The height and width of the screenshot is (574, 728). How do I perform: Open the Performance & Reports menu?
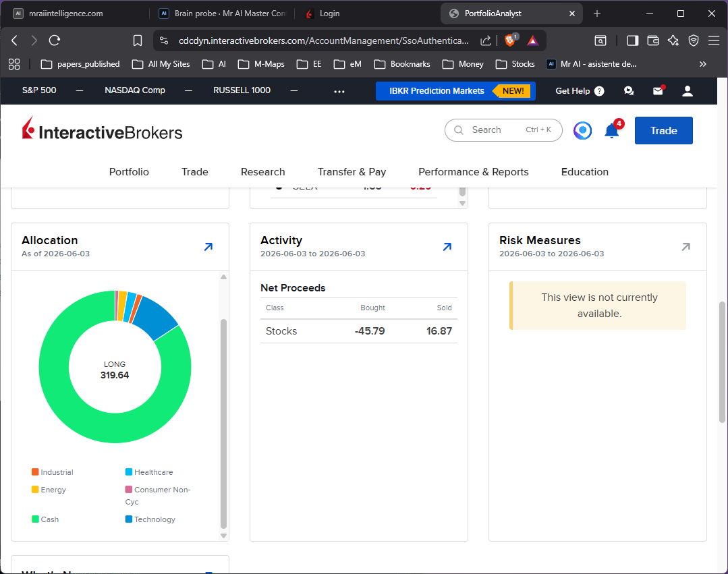[474, 172]
